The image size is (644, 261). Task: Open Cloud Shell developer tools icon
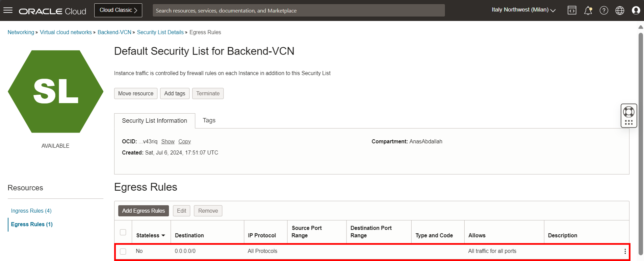tap(572, 10)
